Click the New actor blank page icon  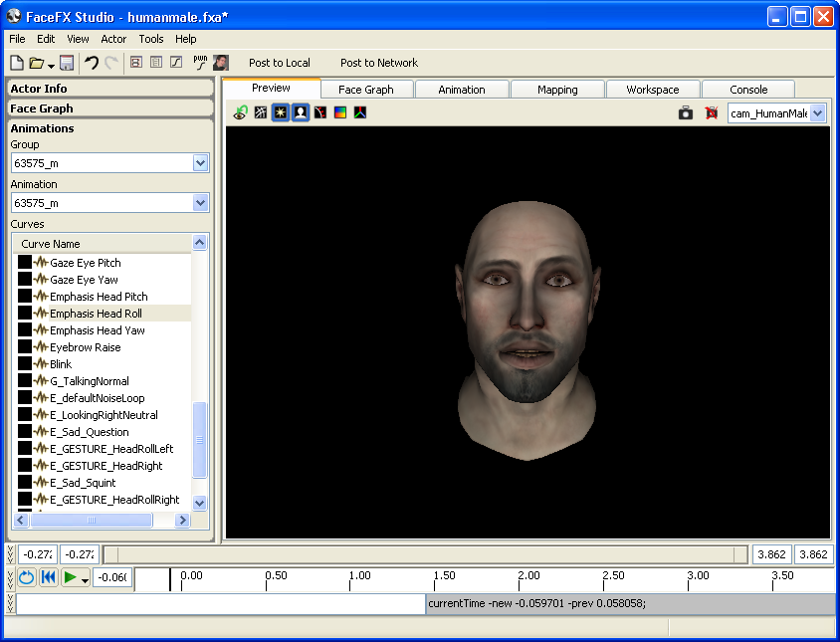[x=16, y=63]
